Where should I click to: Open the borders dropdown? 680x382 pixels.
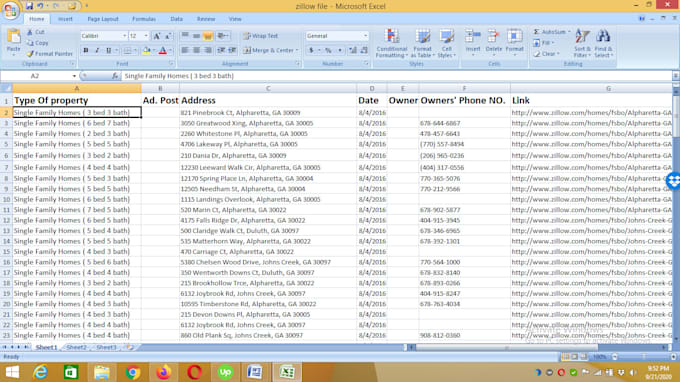tap(135, 51)
